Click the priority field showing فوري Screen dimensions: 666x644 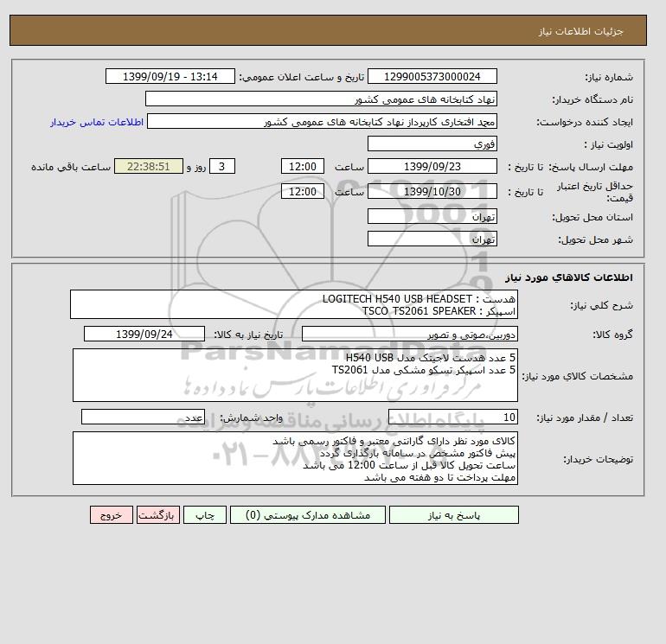[432, 143]
